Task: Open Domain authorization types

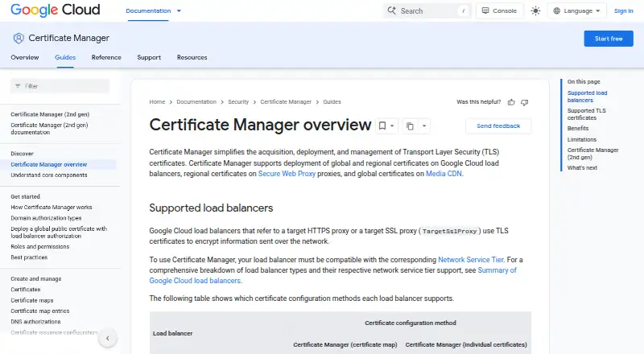Action: click(46, 218)
